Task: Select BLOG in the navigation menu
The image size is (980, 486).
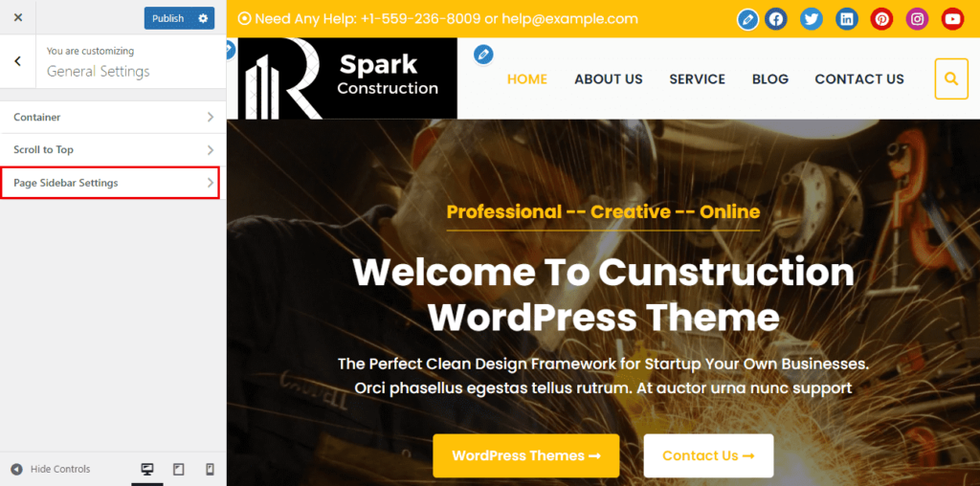Action: coord(770,79)
